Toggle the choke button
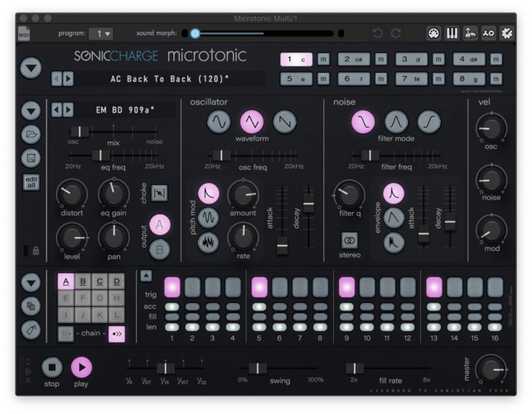Screen dimensions: 532x414 [159, 193]
